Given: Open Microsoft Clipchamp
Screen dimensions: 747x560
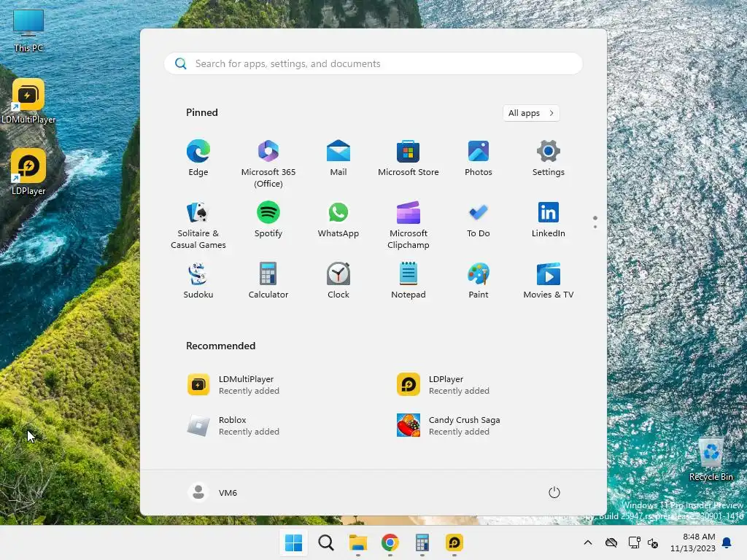Looking at the screenshot, I should [x=409, y=225].
